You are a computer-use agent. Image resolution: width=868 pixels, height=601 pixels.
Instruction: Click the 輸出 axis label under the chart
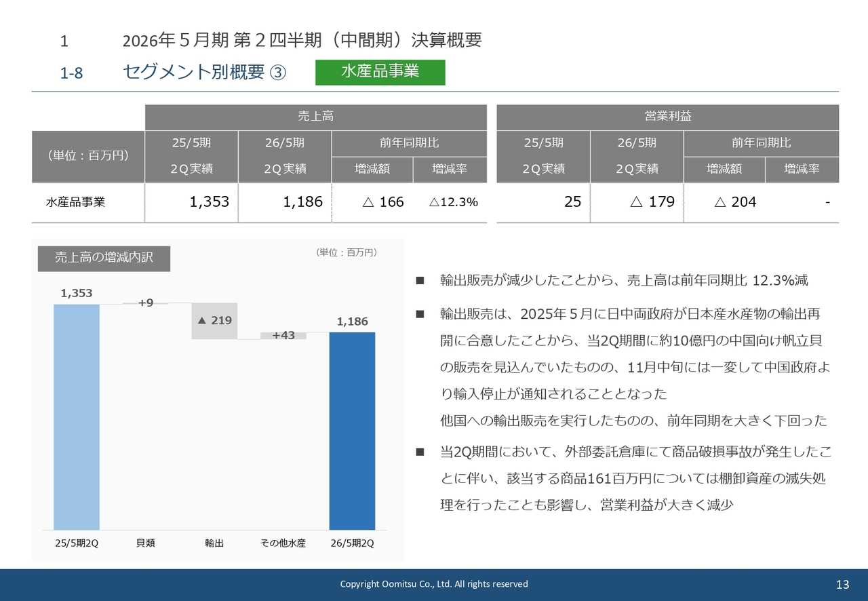click(x=214, y=543)
